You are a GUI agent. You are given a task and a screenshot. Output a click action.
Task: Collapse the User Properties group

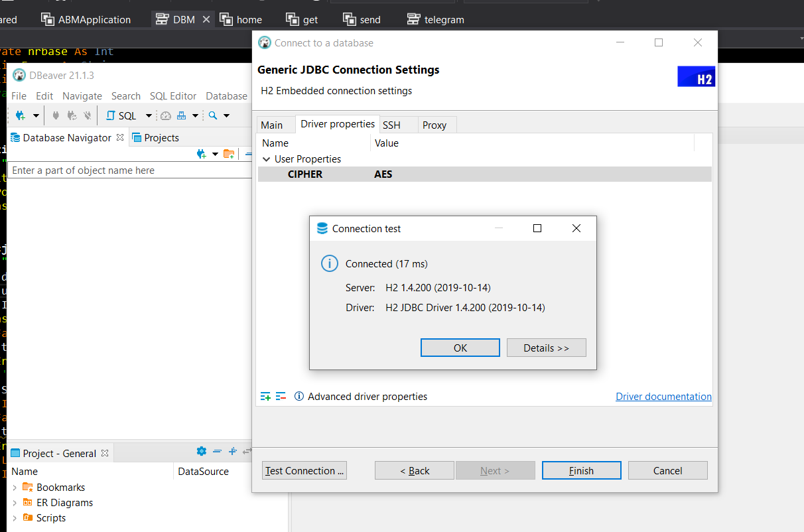[267, 159]
